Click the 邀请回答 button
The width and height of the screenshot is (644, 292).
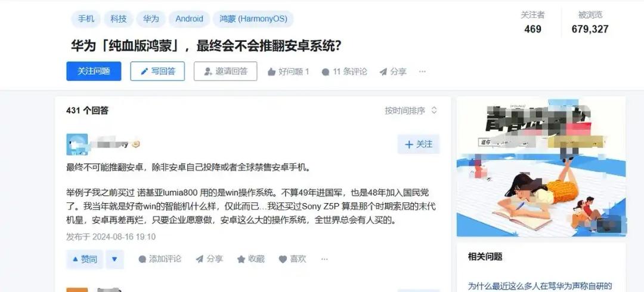225,71
